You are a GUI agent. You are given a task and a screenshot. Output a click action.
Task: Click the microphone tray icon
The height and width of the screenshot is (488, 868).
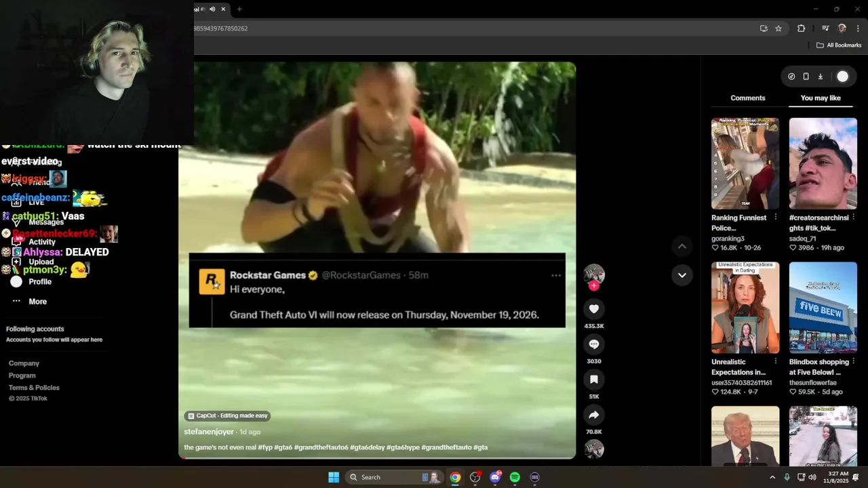click(787, 477)
